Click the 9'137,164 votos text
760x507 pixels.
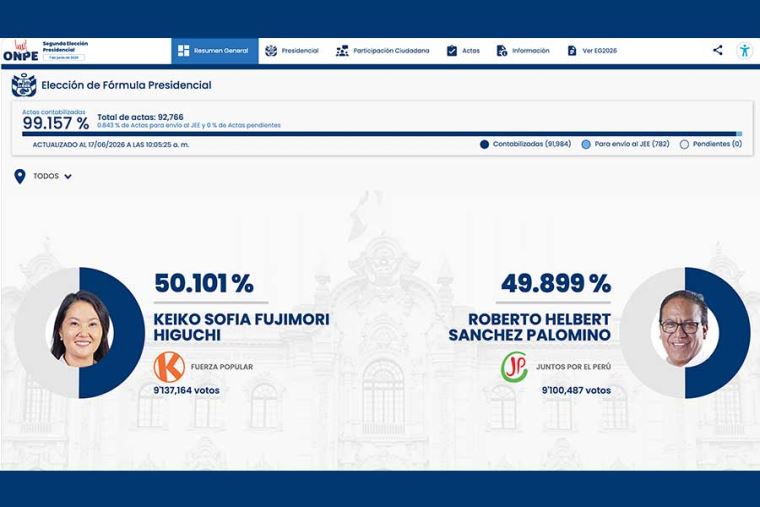tap(187, 390)
